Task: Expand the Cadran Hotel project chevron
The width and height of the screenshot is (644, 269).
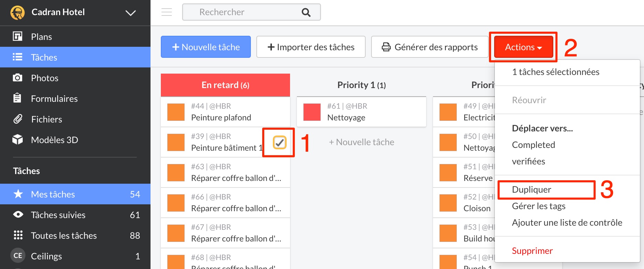Action: coord(131,13)
